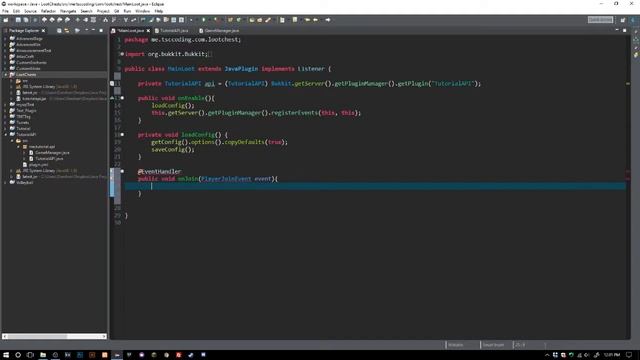This screenshot has height=360, width=640.
Task: Close the Package Explorer view tab
Action: tap(43, 31)
